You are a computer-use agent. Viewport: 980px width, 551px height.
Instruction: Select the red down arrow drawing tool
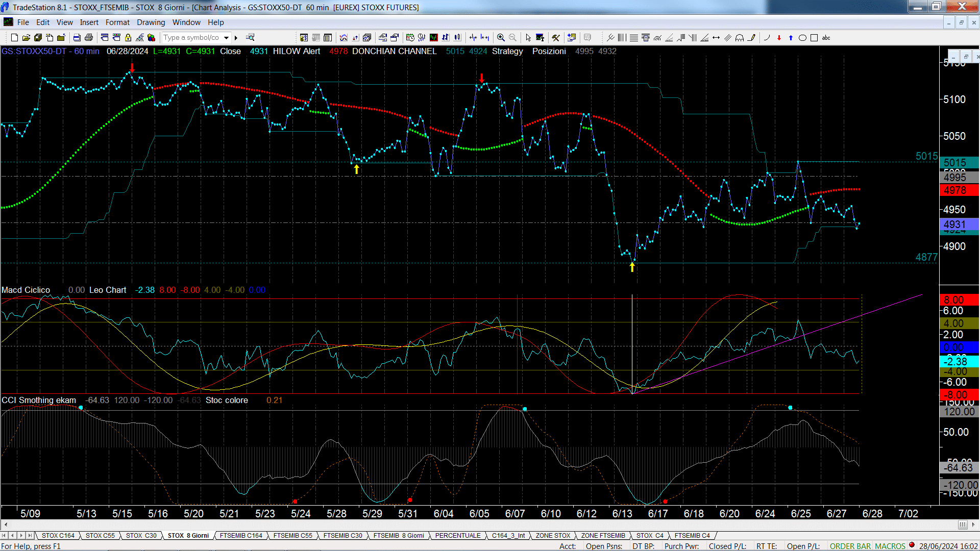pos(779,37)
